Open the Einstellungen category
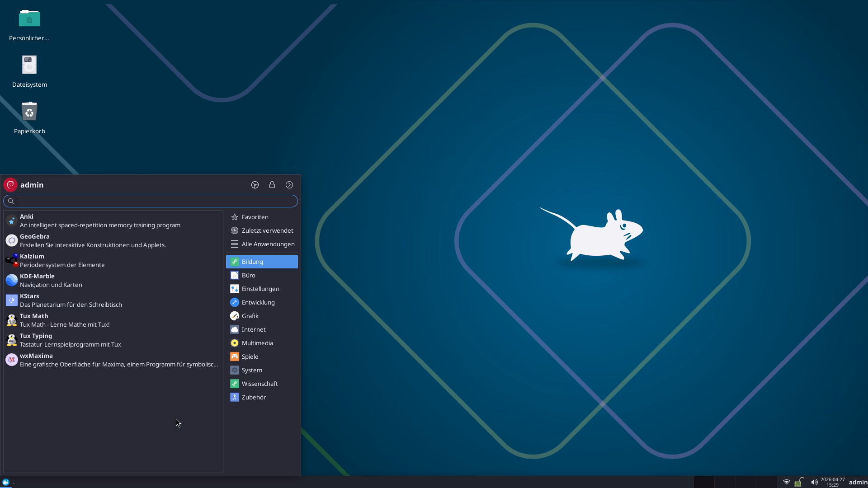 pyautogui.click(x=262, y=289)
